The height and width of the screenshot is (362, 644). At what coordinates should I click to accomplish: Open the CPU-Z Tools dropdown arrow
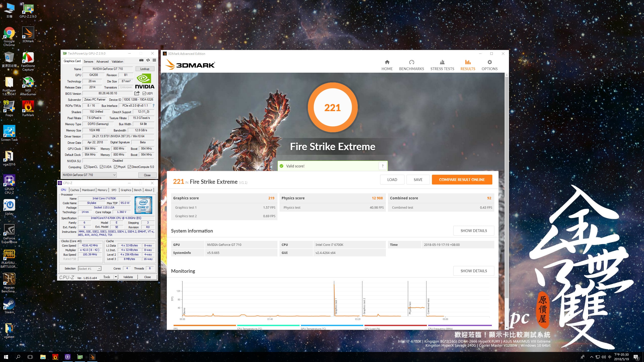click(116, 277)
